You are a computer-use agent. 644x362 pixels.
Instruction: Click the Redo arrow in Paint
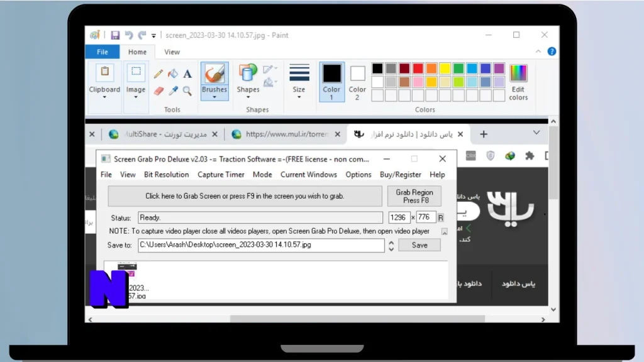coord(142,35)
